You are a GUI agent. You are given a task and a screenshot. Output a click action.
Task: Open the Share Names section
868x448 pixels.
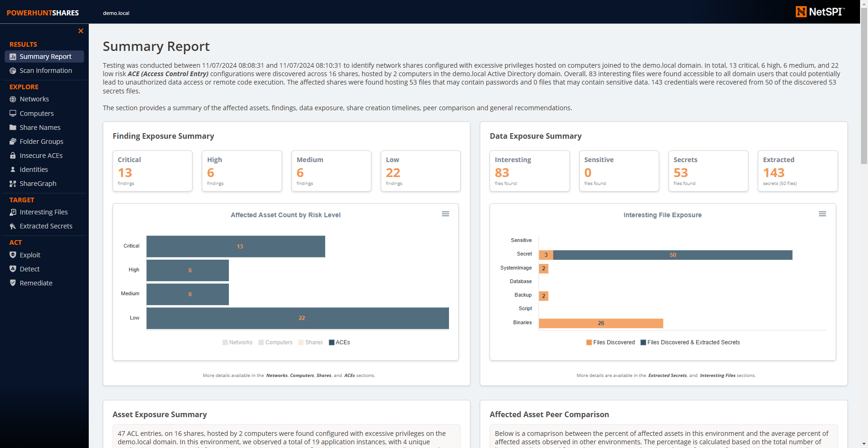point(40,127)
